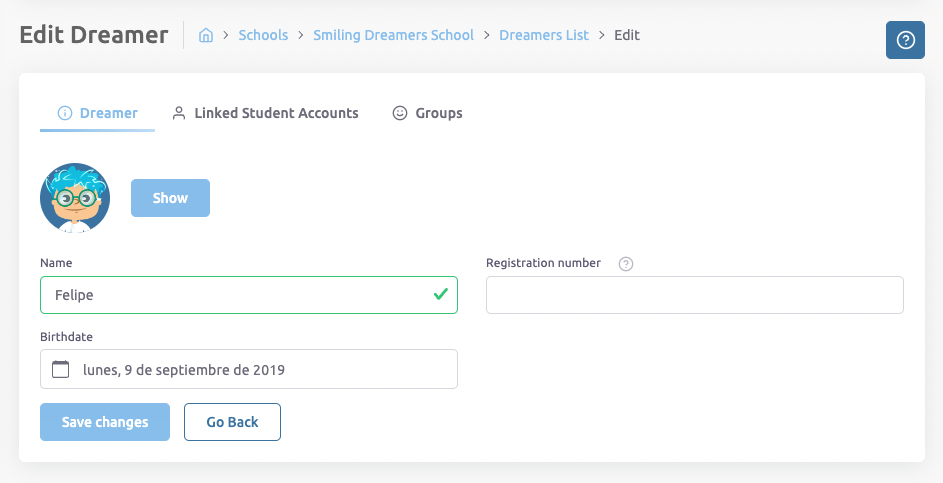Go to Dreamers List breadcrumb link

pos(544,35)
